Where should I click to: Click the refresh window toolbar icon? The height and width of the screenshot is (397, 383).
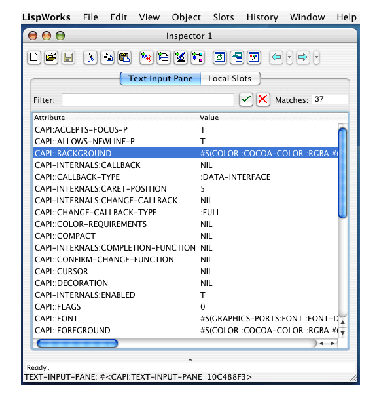pos(220,58)
